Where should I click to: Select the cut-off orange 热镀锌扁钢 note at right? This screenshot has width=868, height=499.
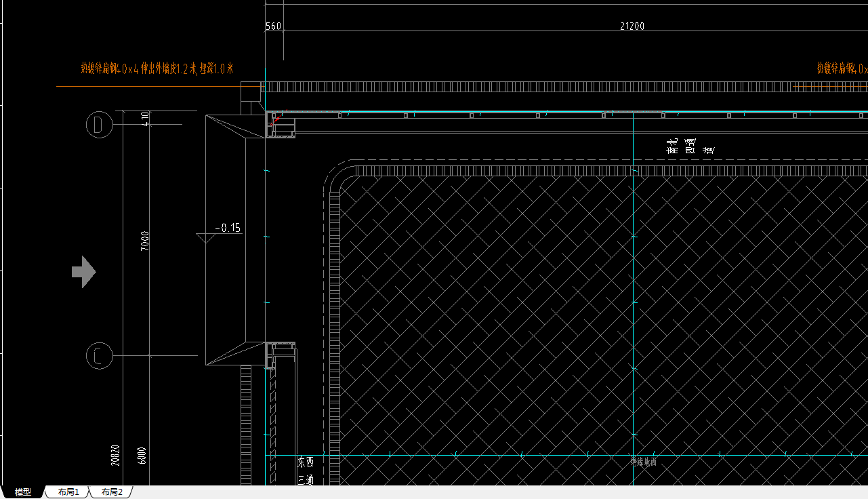click(x=842, y=68)
